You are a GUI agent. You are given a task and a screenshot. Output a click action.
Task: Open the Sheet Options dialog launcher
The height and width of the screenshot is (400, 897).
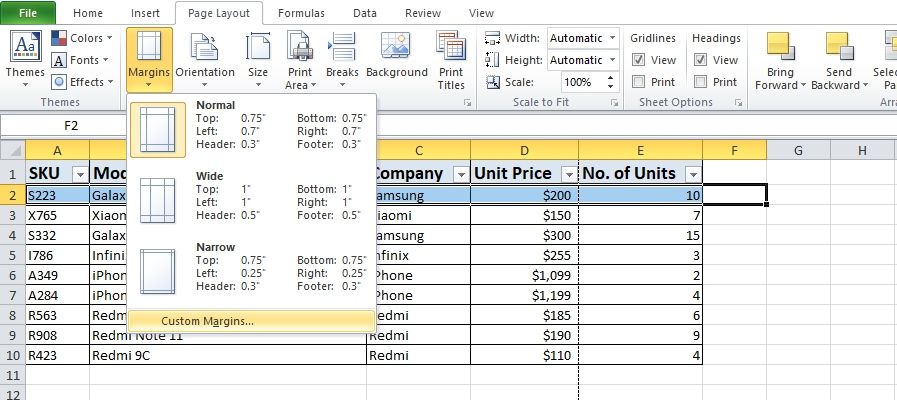[739, 103]
